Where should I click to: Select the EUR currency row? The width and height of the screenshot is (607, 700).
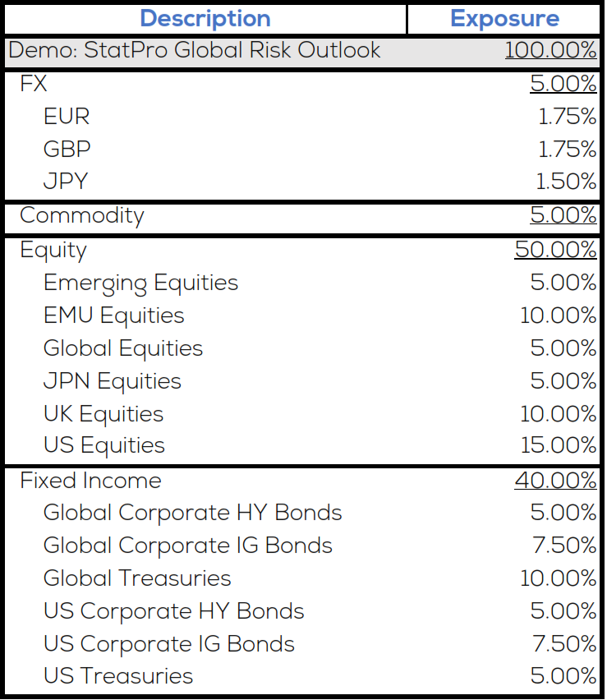tap(67, 117)
